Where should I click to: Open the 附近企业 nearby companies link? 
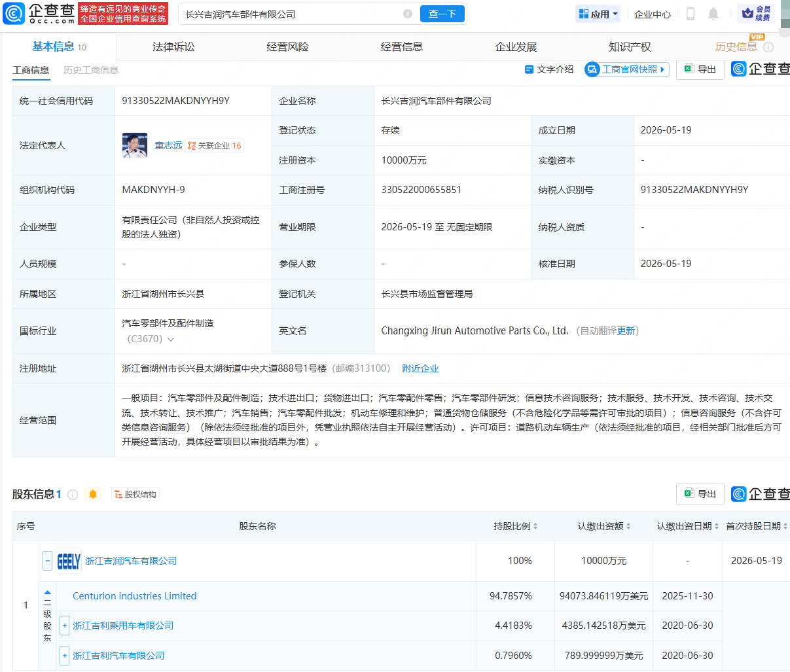[420, 368]
